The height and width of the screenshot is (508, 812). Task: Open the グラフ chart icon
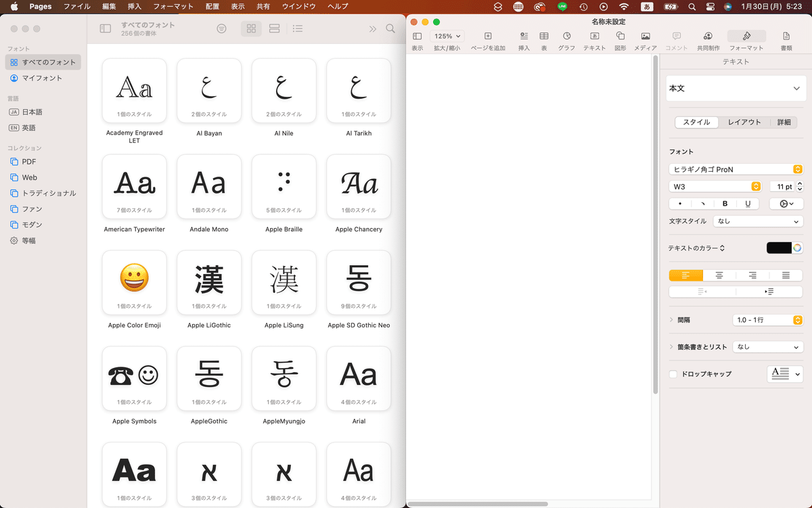pyautogui.click(x=566, y=36)
